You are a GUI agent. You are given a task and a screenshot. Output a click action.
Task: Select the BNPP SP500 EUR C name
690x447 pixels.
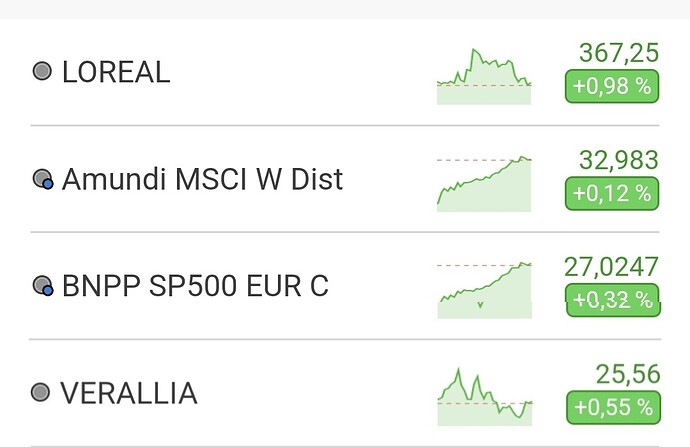tap(195, 287)
